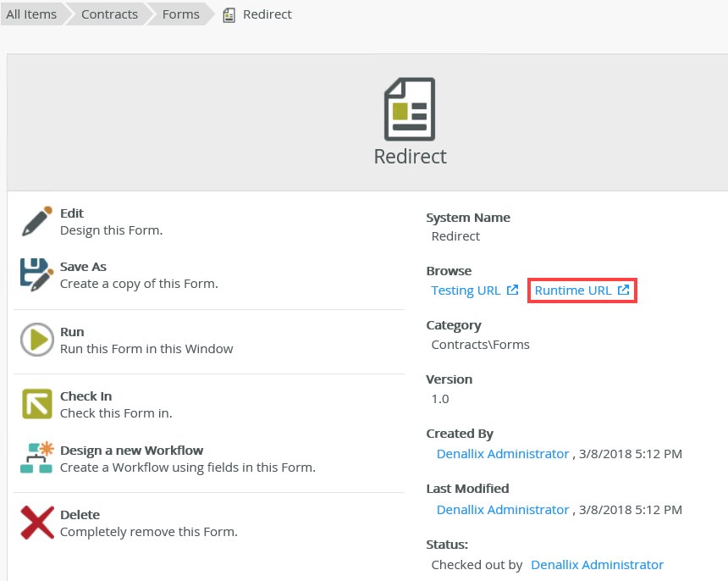The width and height of the screenshot is (728, 581).
Task: Click the red Delete X icon
Action: [x=37, y=523]
